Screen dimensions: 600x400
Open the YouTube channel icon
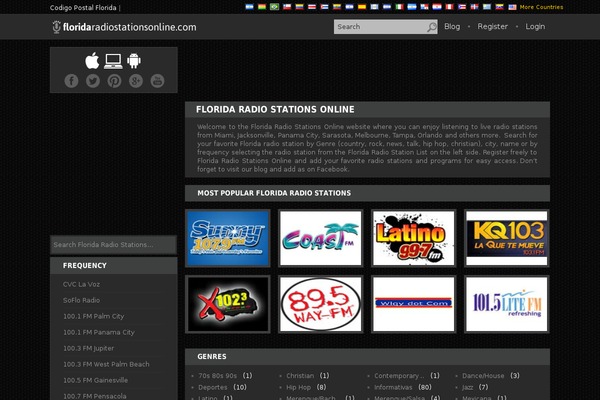(157, 81)
